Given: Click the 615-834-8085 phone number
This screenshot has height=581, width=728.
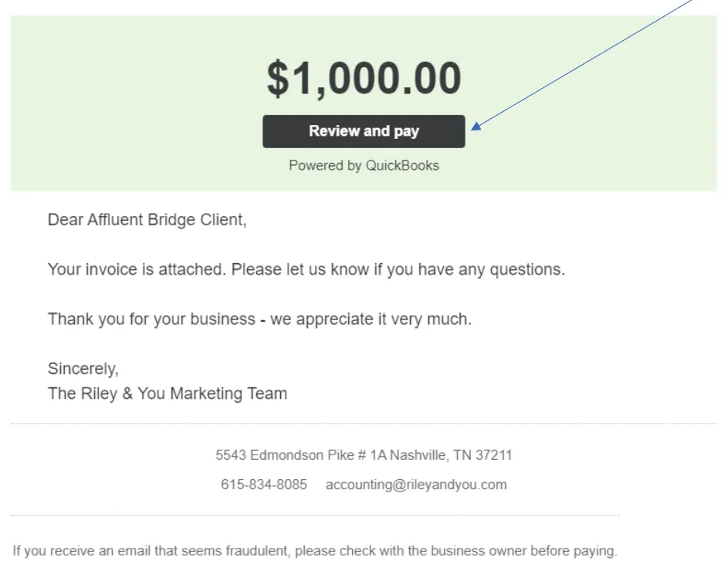Looking at the screenshot, I should coord(264,485).
